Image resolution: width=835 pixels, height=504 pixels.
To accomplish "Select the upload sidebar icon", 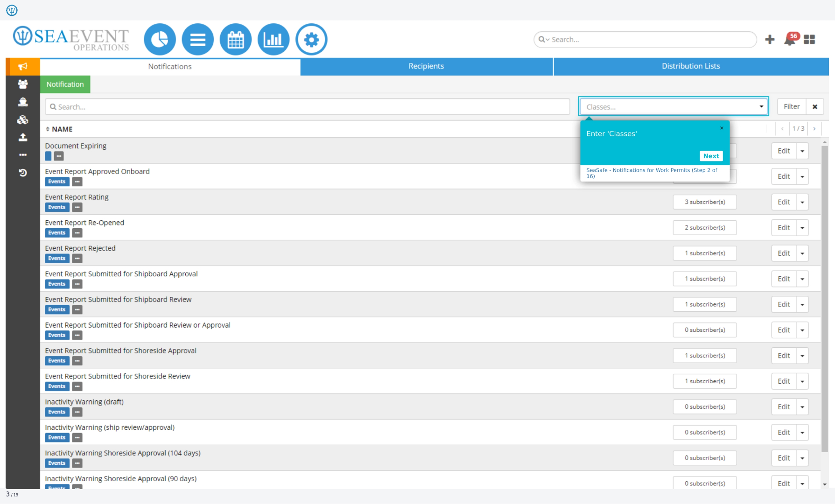I will 22,137.
